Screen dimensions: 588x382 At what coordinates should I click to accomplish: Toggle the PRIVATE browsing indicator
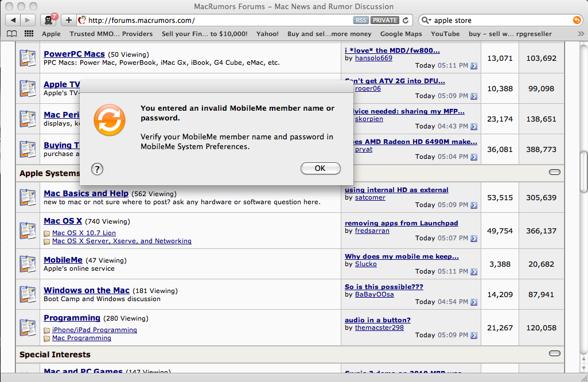click(384, 20)
